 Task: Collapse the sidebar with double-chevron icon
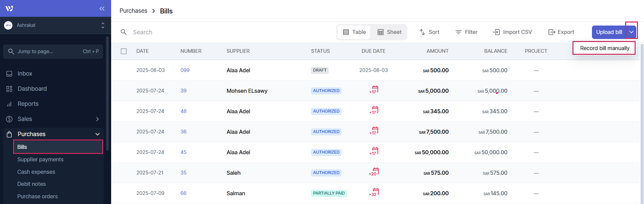pyautogui.click(x=102, y=8)
